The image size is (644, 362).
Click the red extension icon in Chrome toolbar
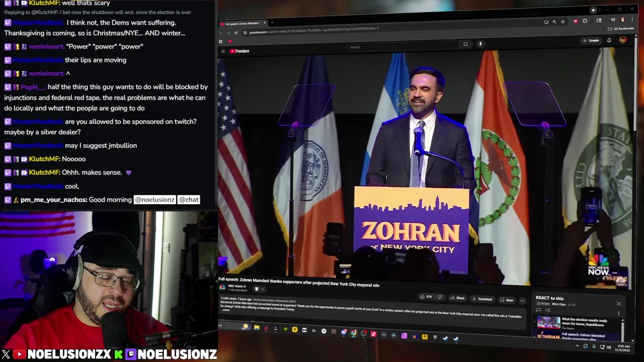(x=576, y=21)
